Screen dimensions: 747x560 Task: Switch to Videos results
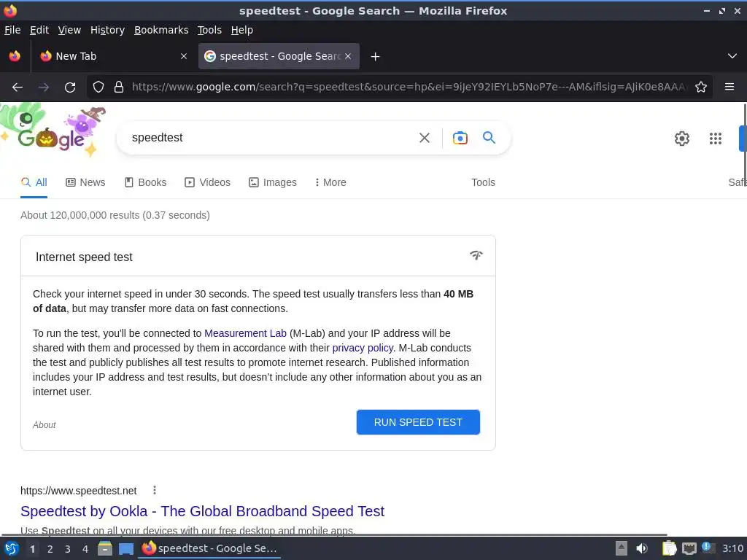(x=208, y=182)
